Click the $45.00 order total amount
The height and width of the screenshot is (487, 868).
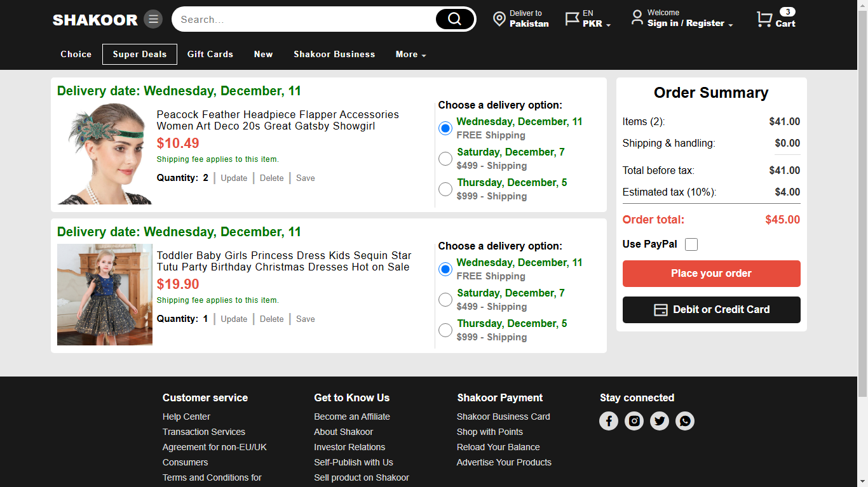(783, 220)
